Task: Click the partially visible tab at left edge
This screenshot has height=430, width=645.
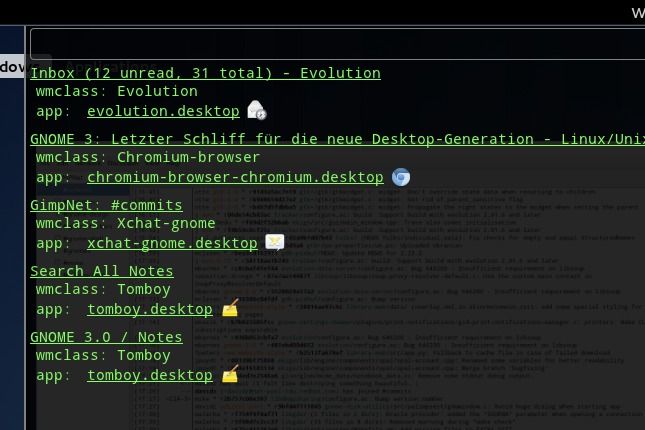Action: click(12, 67)
